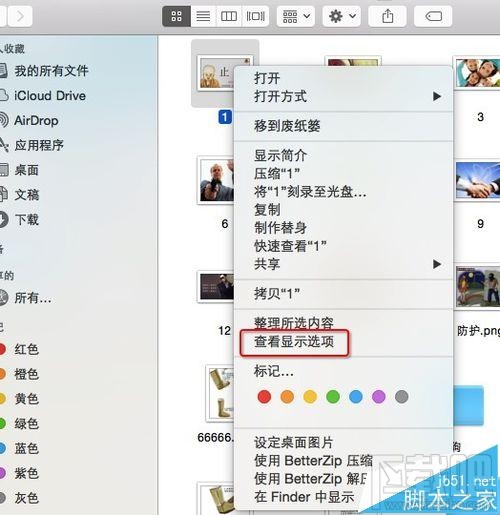The height and width of the screenshot is (515, 500).
Task: Apply yellow tag color dot
Action: tap(310, 397)
